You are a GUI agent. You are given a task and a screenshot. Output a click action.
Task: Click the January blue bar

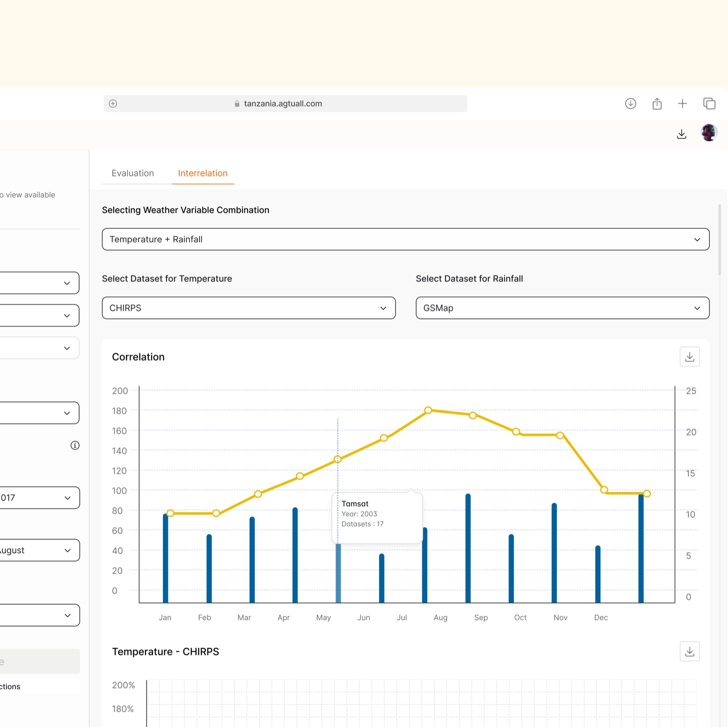tap(166, 558)
